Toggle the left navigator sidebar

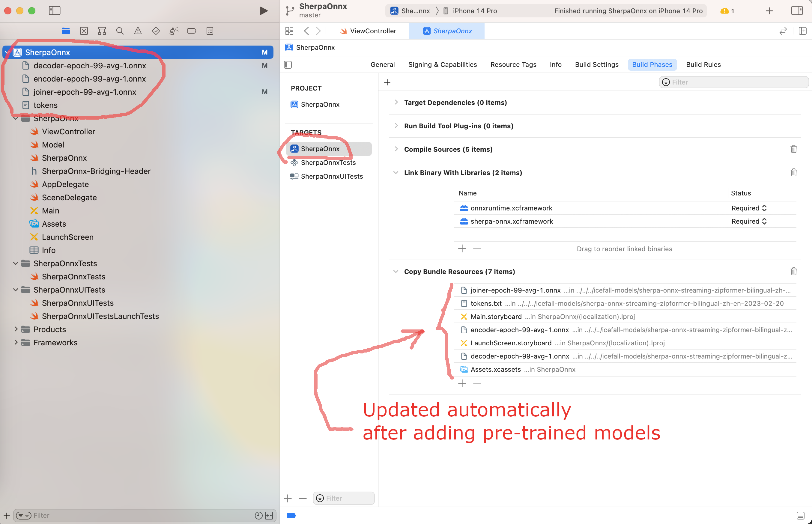(x=55, y=10)
